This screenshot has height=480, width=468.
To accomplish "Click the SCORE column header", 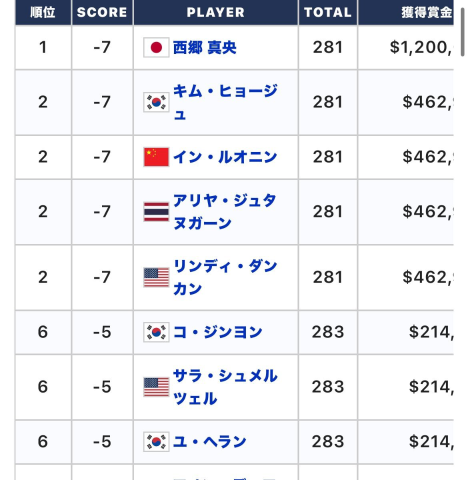I will click(102, 12).
